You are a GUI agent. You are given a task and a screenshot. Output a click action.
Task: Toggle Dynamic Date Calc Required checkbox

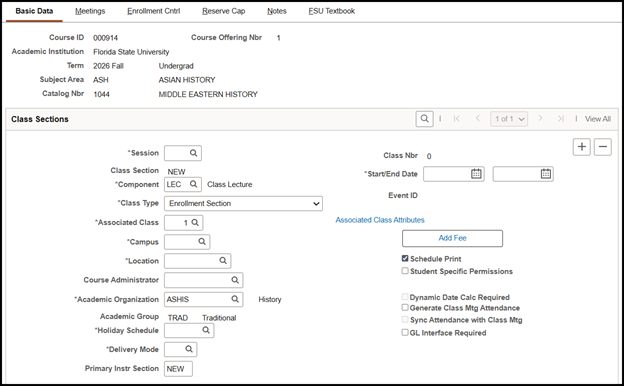tap(405, 297)
